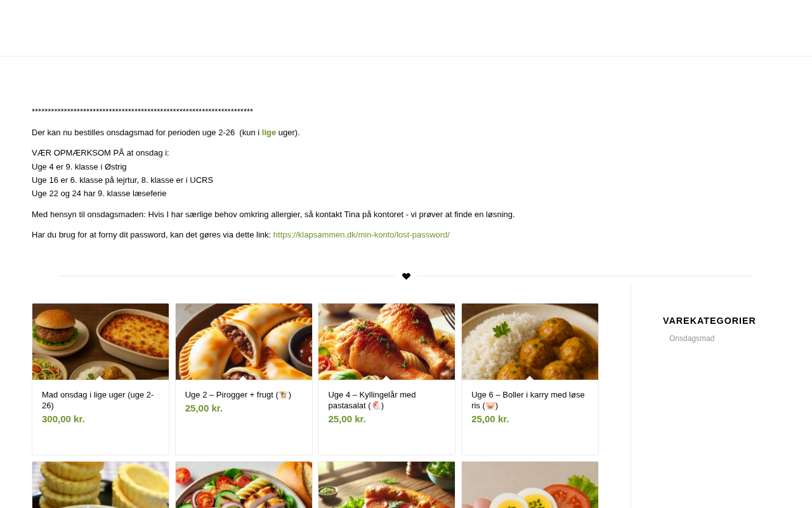
Task: Click the Pirogger 25,00 kr. price
Action: pyautogui.click(x=204, y=408)
